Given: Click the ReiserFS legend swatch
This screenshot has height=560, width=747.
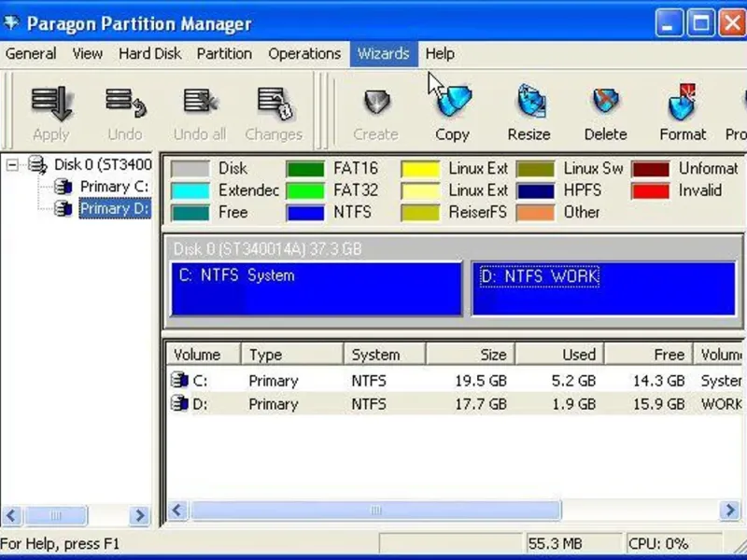Looking at the screenshot, I should pyautogui.click(x=420, y=213).
